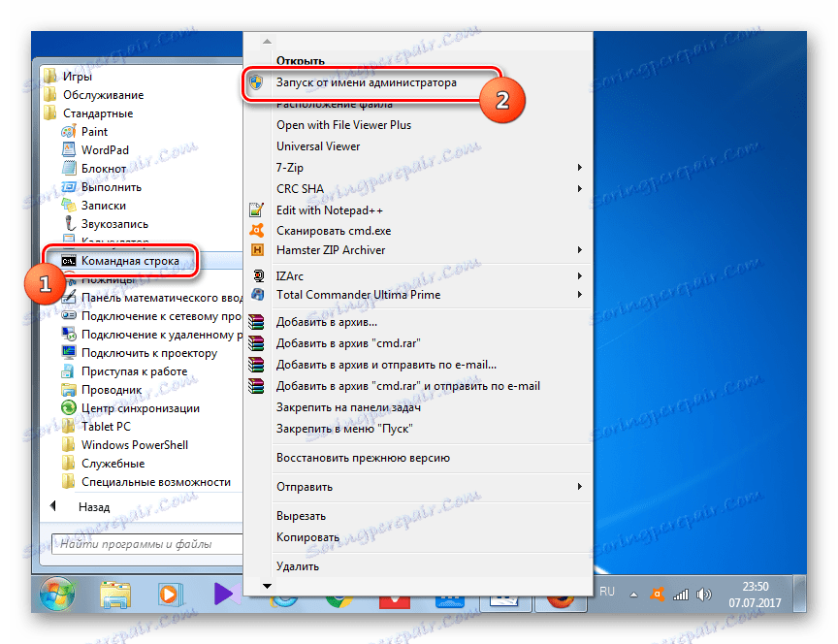Expand the CRC SHA submenu arrow

(x=580, y=188)
